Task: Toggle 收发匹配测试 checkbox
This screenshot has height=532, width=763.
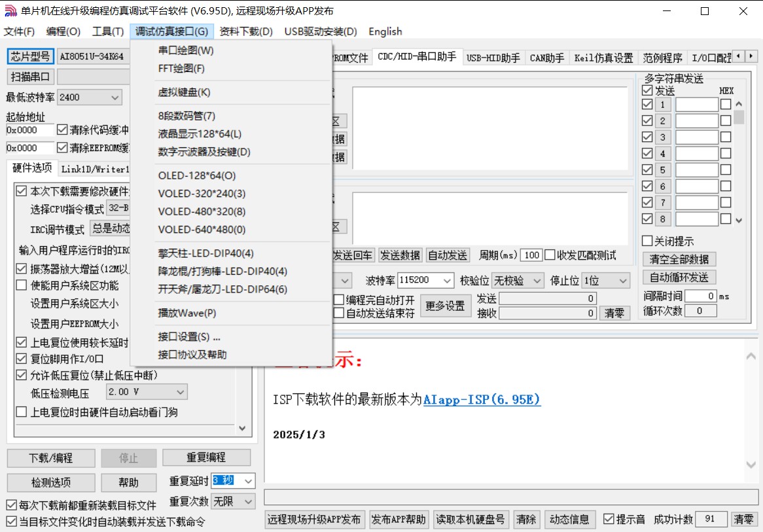Action: 550,255
